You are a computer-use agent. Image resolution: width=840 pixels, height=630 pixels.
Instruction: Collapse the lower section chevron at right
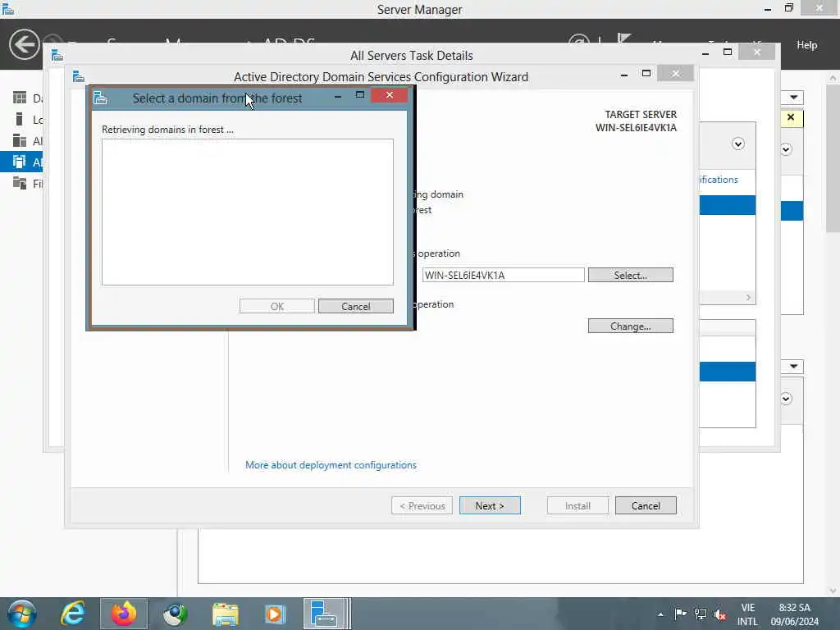coord(786,399)
